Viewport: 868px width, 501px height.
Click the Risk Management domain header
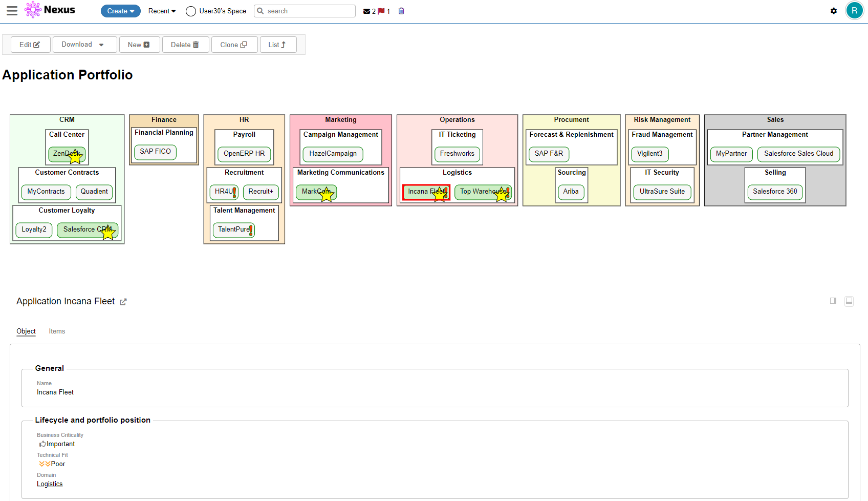coord(662,120)
